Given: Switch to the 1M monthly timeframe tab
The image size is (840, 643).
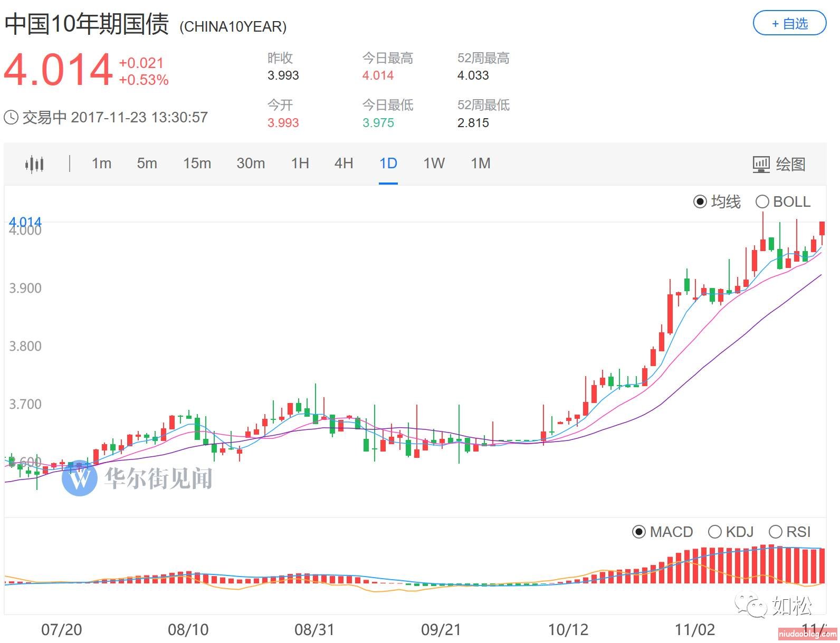Looking at the screenshot, I should (x=481, y=164).
